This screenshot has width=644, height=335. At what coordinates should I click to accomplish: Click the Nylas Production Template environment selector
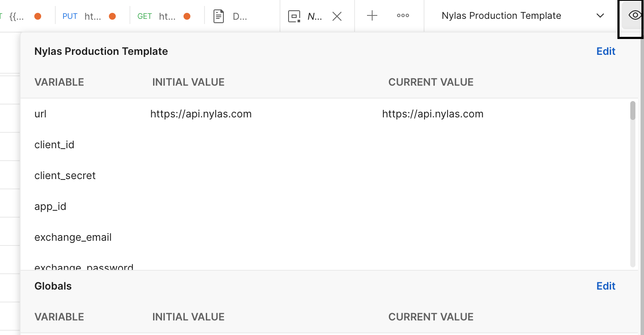[501, 15]
